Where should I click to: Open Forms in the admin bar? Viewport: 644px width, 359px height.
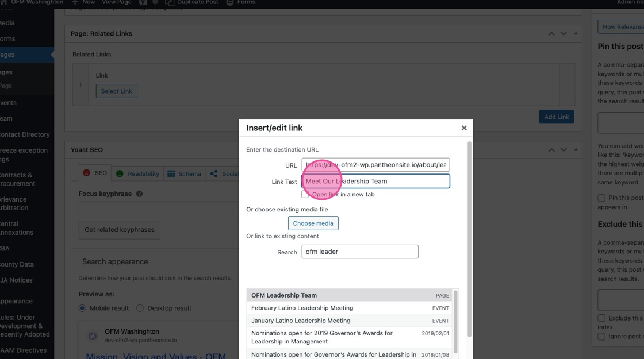point(241,2)
